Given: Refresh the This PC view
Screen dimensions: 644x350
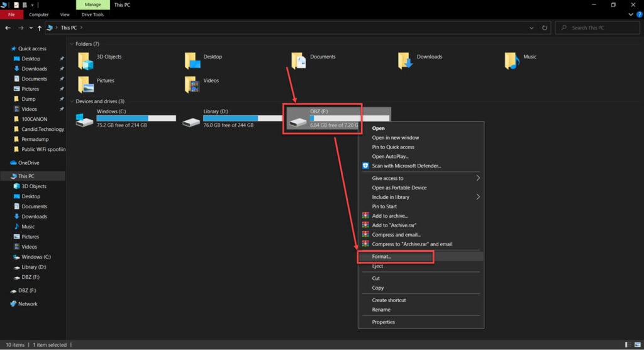Looking at the screenshot, I should [x=544, y=28].
